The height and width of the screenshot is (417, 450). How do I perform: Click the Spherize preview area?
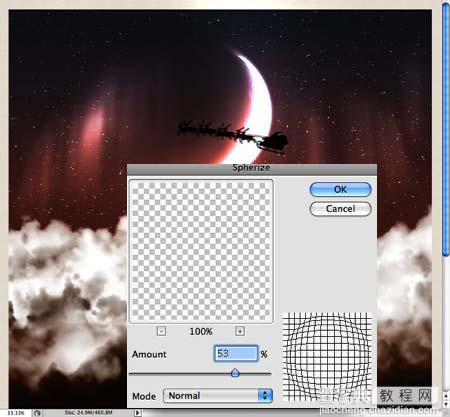201,251
